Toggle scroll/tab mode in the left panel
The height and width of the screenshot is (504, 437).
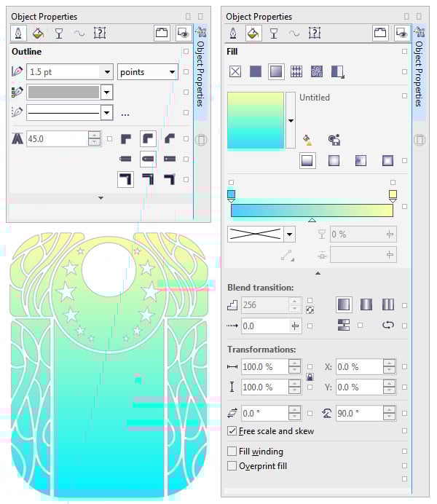click(x=161, y=33)
